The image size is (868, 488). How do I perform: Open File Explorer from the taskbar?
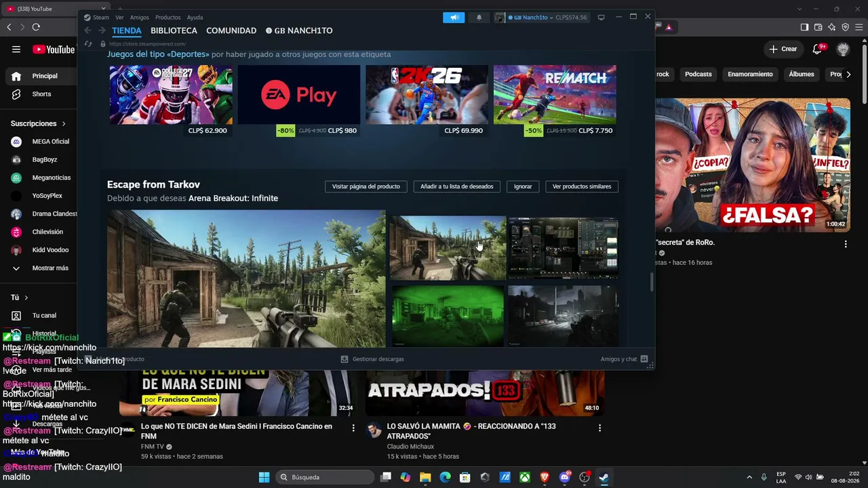(x=425, y=477)
